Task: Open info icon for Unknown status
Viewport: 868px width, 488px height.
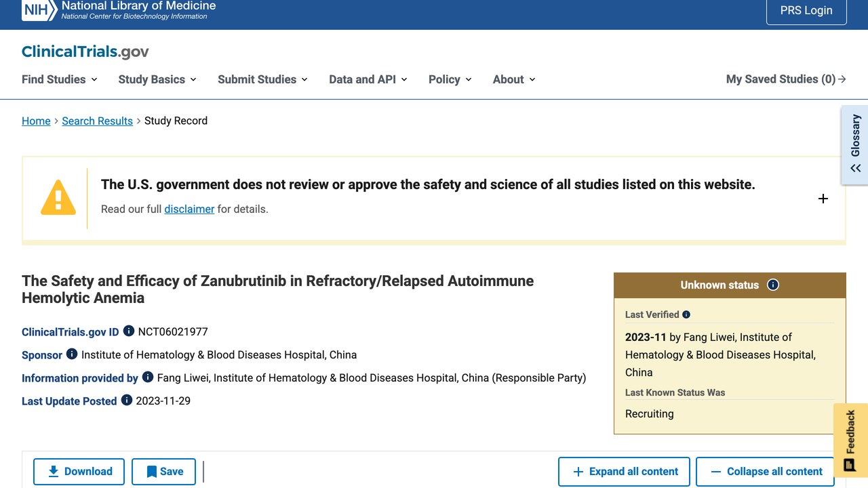Action: tap(773, 285)
